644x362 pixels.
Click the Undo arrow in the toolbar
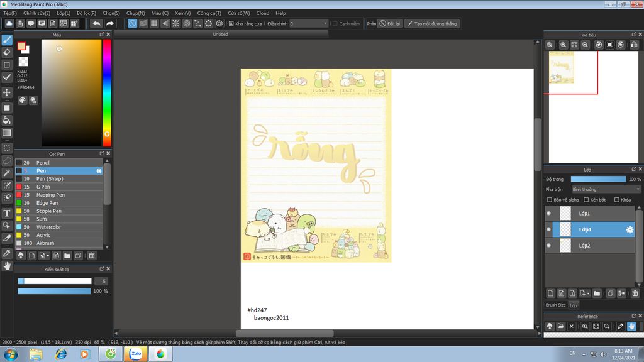[x=96, y=23]
